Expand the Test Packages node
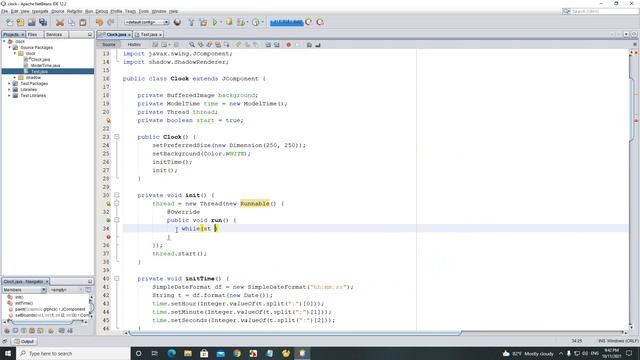This screenshot has height=360, width=640. [x=10, y=83]
